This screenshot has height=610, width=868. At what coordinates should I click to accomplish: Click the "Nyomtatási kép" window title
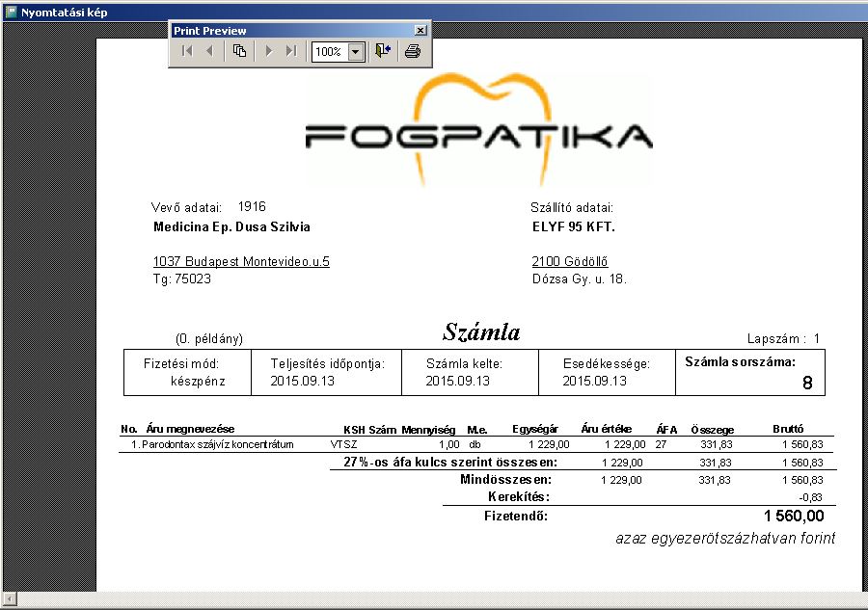pyautogui.click(x=65, y=13)
